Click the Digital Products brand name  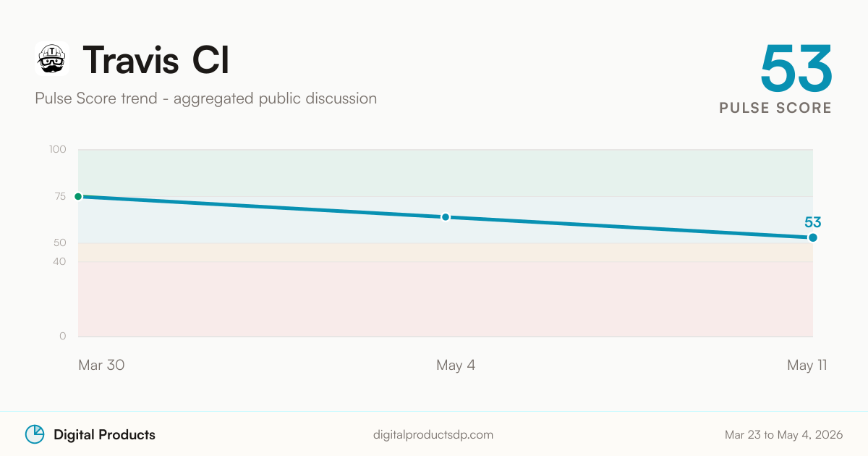(x=104, y=435)
